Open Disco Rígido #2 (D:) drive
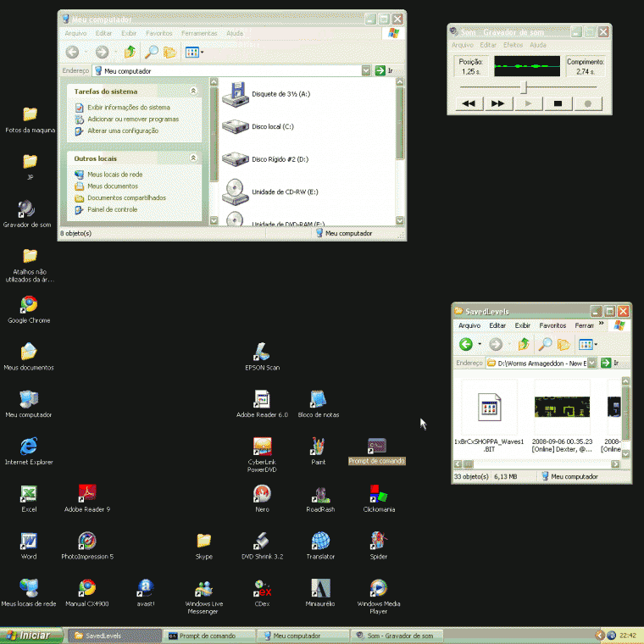This screenshot has width=644, height=644. [x=265, y=159]
